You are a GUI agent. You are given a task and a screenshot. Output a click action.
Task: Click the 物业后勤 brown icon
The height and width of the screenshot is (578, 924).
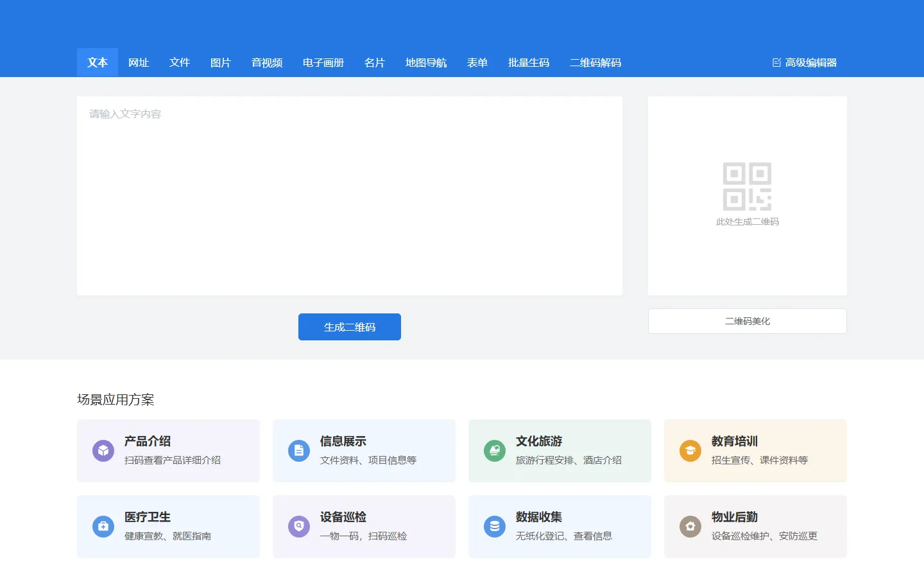point(690,527)
